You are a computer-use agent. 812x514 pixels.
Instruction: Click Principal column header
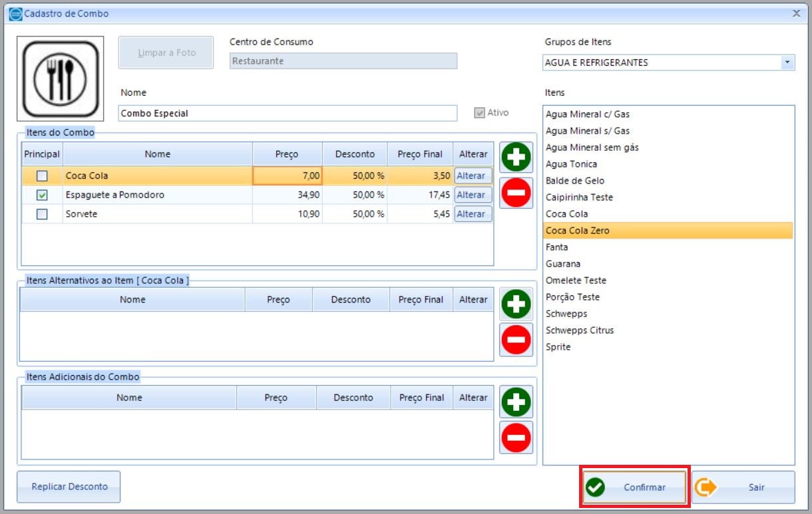[42, 154]
